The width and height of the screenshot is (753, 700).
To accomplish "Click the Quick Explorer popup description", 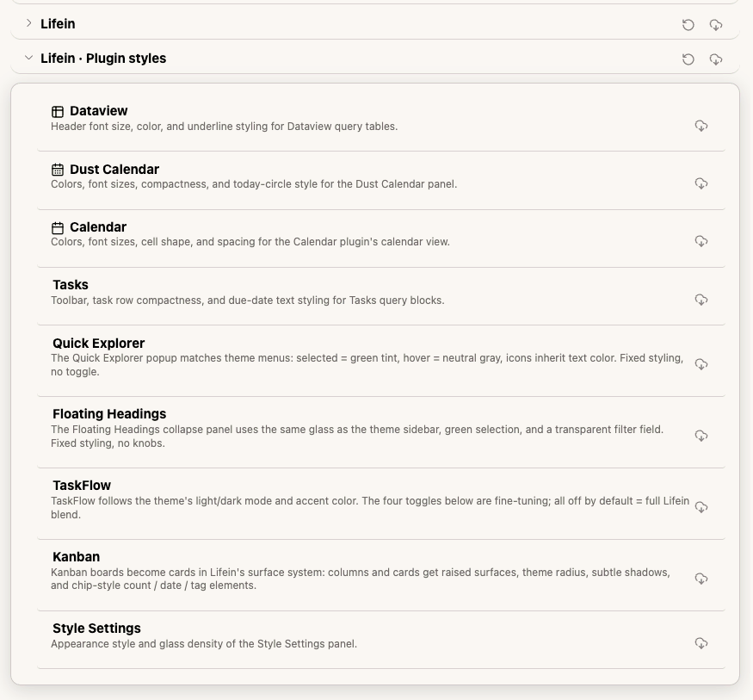I will pos(367,365).
